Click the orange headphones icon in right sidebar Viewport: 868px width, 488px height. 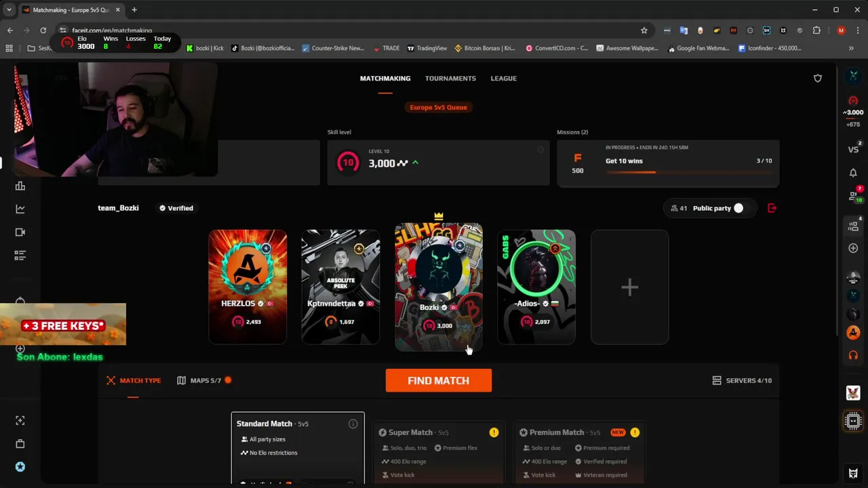point(853,355)
